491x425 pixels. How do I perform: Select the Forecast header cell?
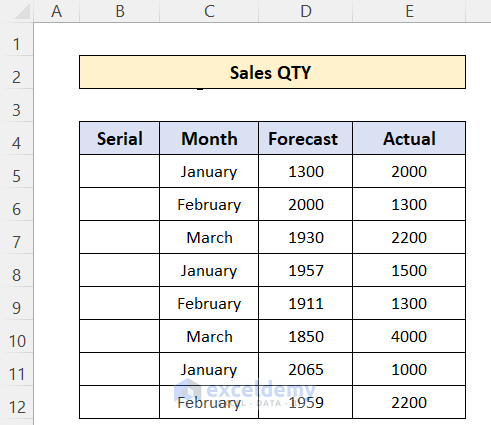pyautogui.click(x=305, y=138)
